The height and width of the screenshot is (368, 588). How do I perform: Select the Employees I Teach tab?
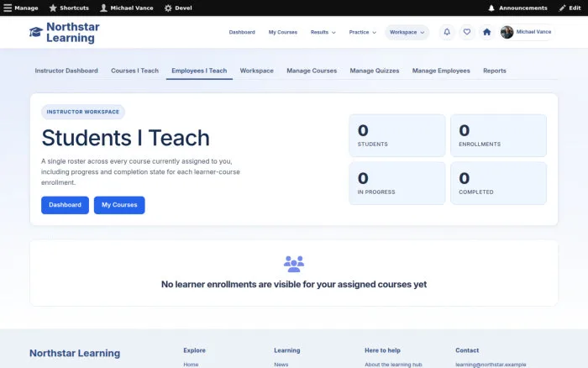pos(199,71)
